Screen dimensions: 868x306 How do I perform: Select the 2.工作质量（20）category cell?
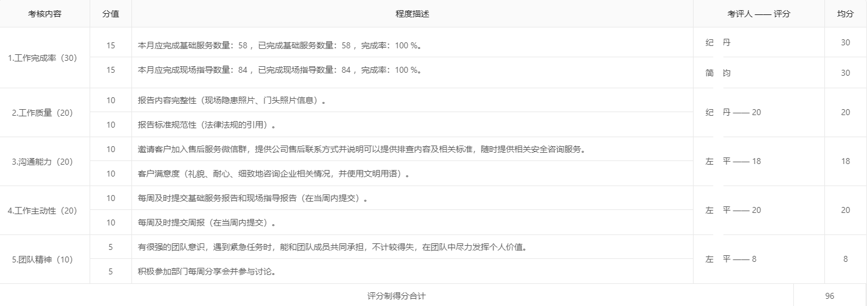(x=45, y=113)
